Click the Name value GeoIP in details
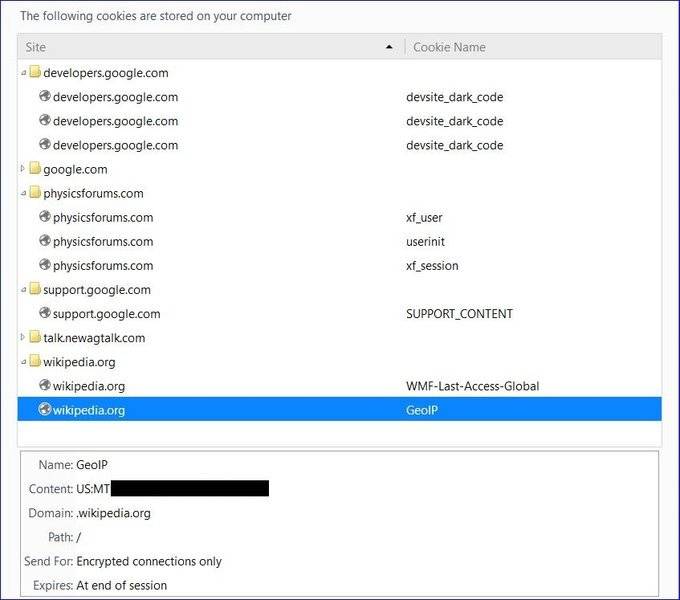The width and height of the screenshot is (680, 600). coord(92,465)
